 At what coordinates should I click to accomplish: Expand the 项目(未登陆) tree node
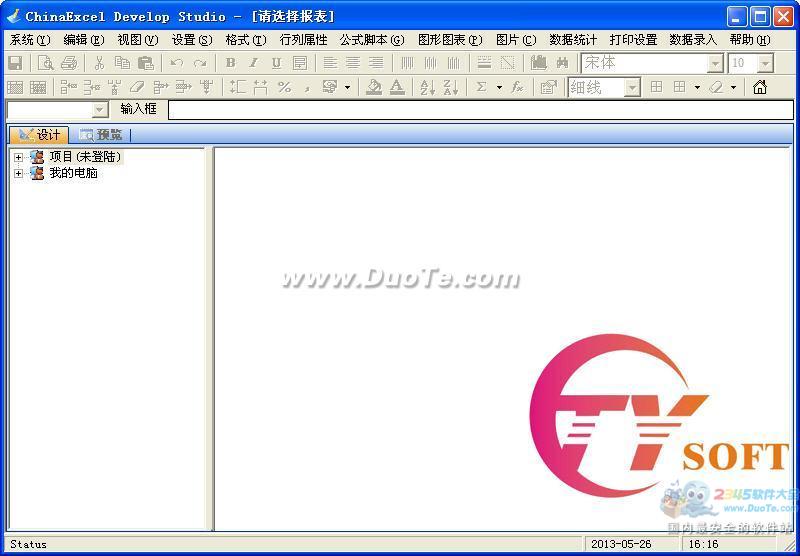[18, 158]
